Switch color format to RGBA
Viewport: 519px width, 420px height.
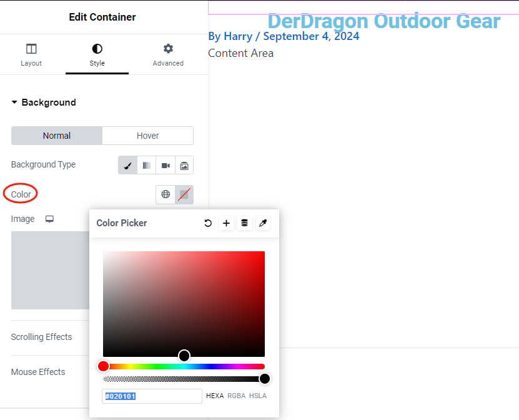point(236,396)
